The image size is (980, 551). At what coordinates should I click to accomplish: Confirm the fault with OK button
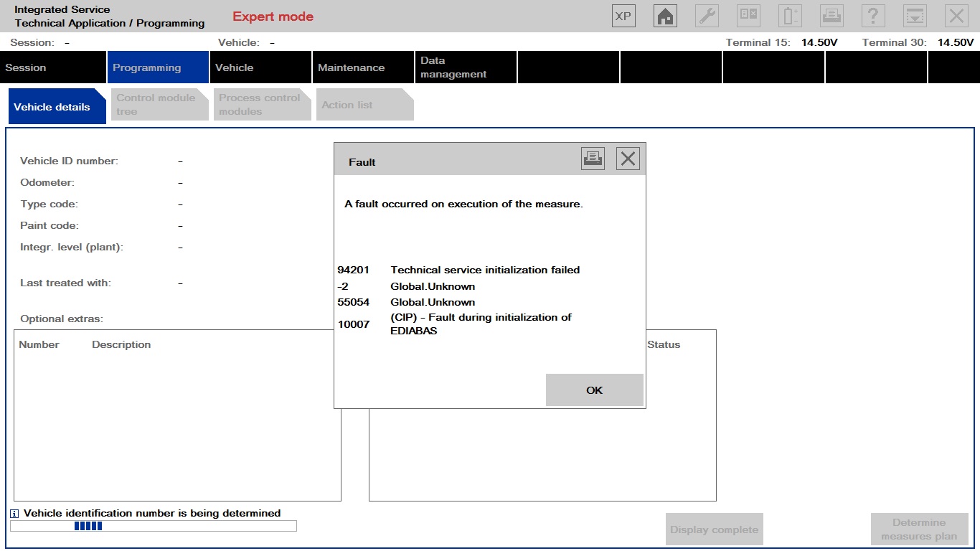pyautogui.click(x=594, y=390)
